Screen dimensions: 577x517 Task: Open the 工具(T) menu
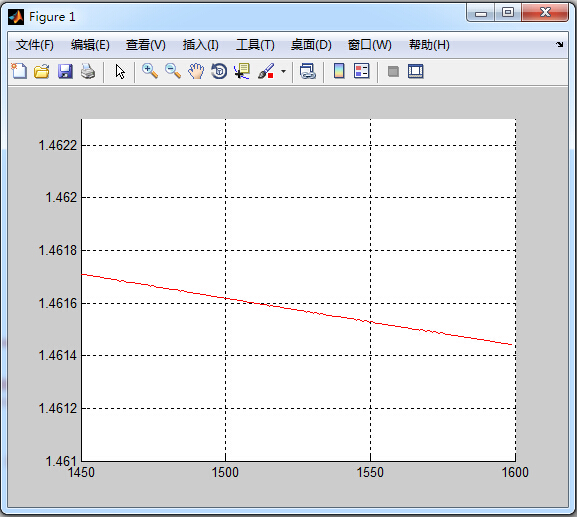click(x=255, y=45)
